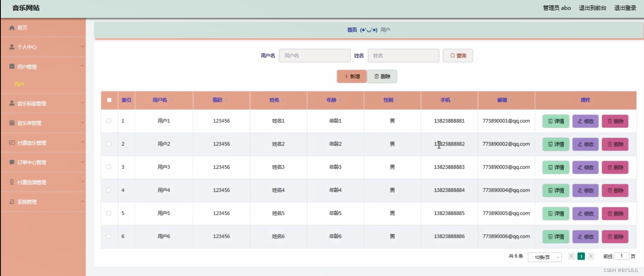644x276 pixels.
Task: Check the row for 用户3
Action: 108,167
